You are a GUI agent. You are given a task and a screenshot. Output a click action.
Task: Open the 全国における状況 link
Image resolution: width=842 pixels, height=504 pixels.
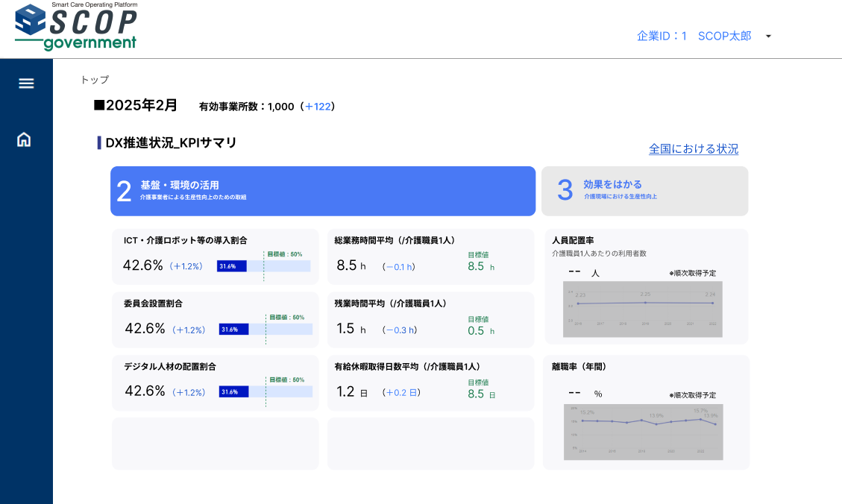693,149
